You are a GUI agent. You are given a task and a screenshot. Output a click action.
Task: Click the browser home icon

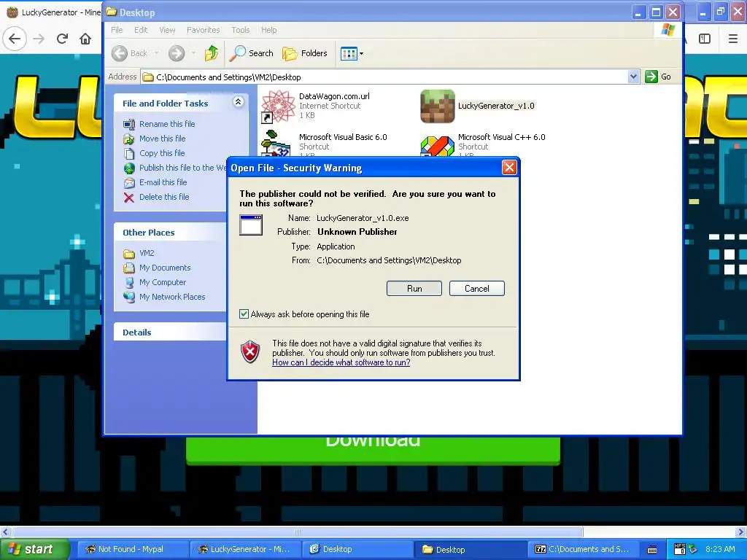[85, 39]
